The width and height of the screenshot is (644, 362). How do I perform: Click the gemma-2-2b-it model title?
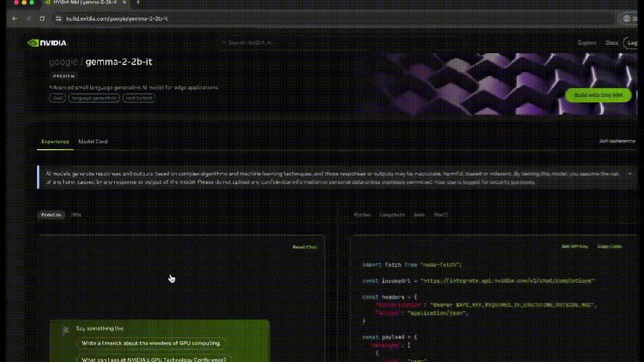tap(119, 61)
